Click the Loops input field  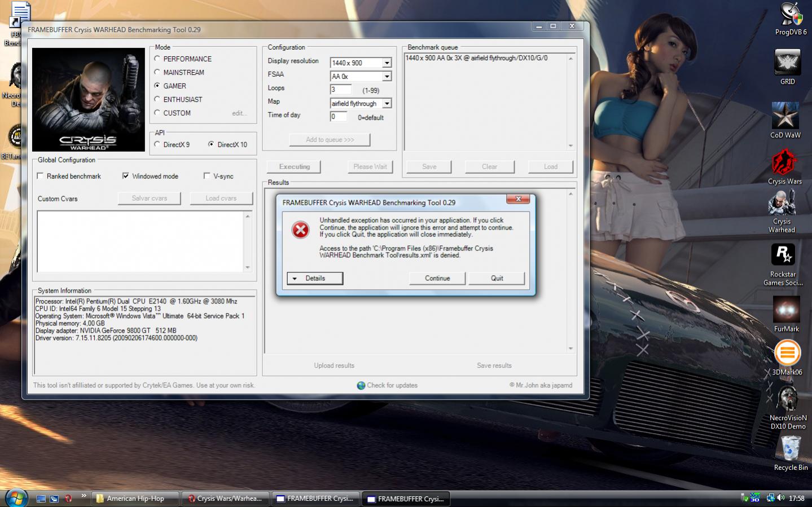coord(341,89)
